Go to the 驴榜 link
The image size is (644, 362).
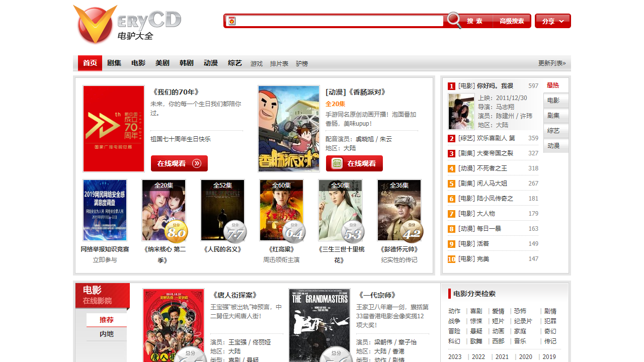[x=302, y=63]
